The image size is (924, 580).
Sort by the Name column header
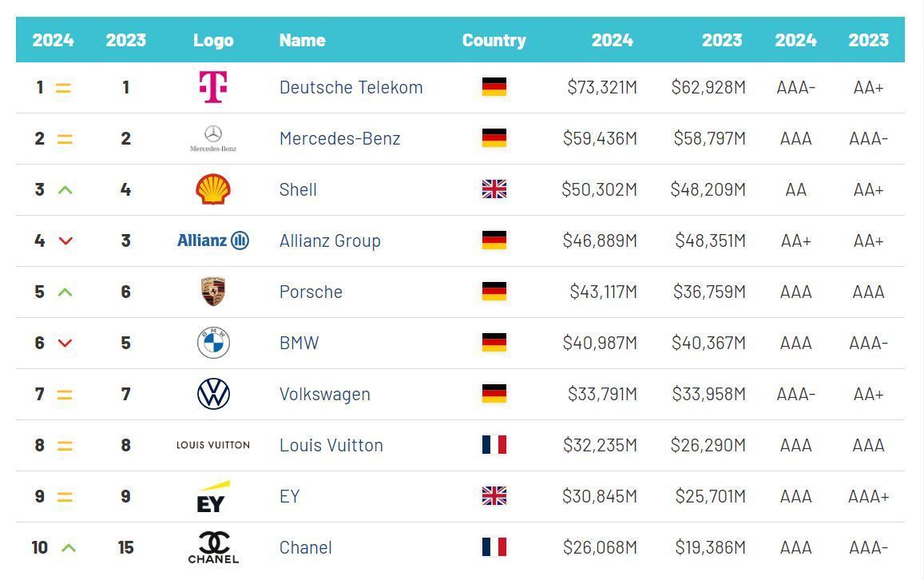pyautogui.click(x=302, y=40)
